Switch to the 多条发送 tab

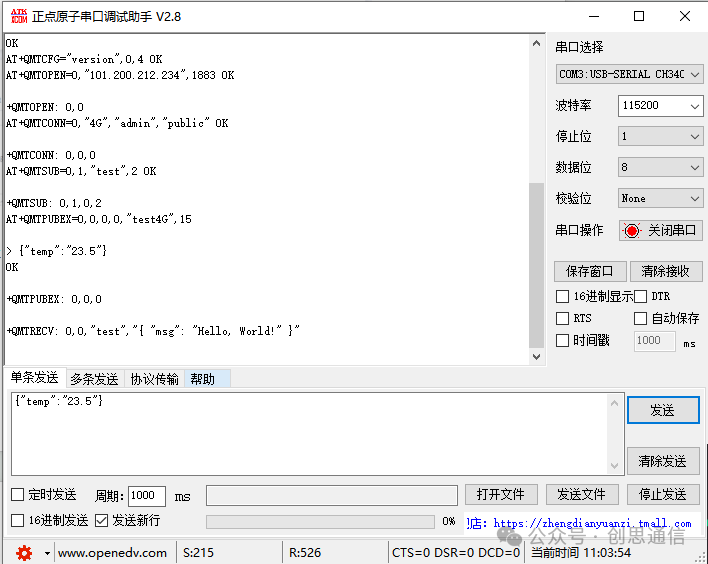94,379
